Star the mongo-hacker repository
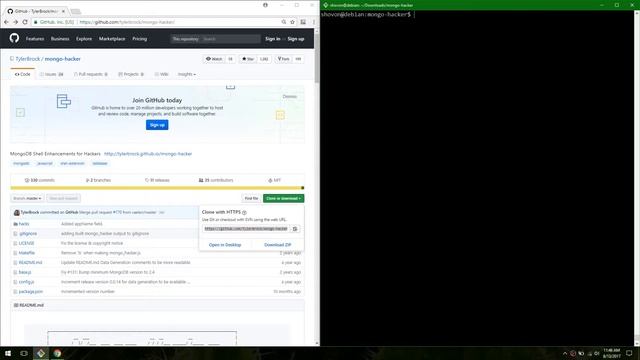This screenshot has width=640, height=360. 248,59
